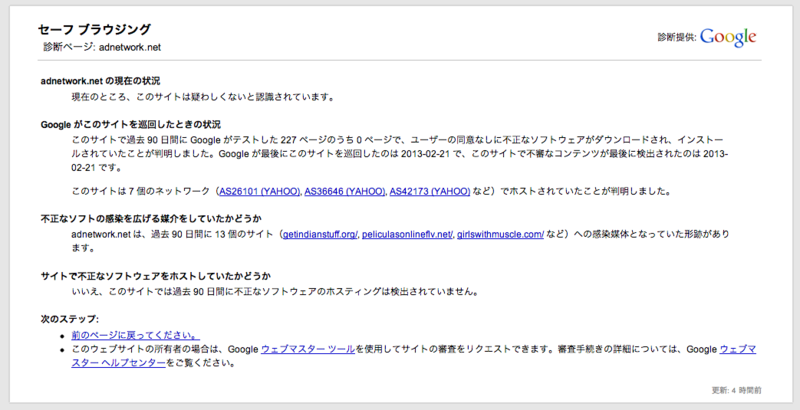
Task: Click the いいえ、このサイトでは過去 90 日間 sentence
Action: tap(274, 292)
